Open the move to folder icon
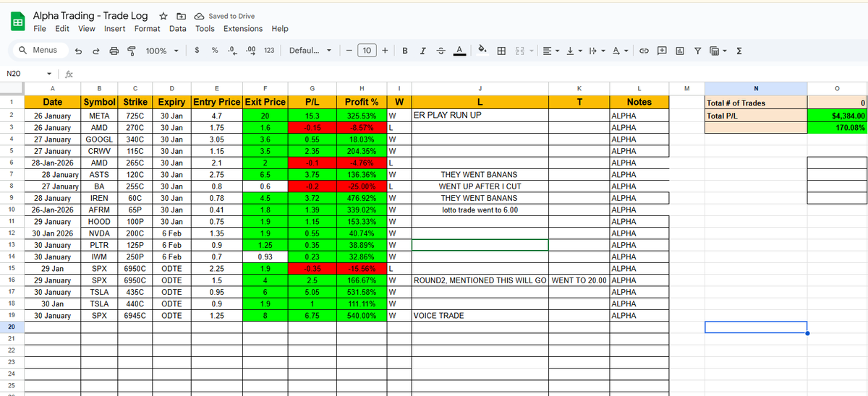Image resolution: width=868 pixels, height=396 pixels. pyautogui.click(x=181, y=16)
